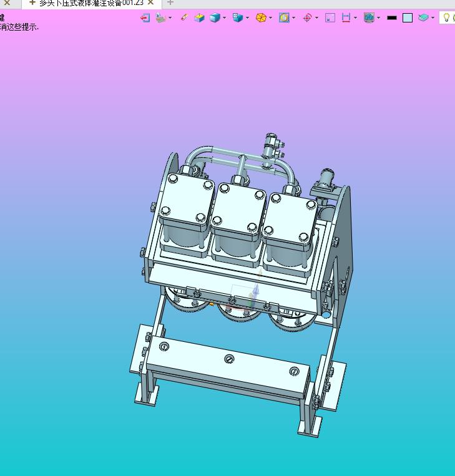The height and width of the screenshot is (476, 455).
Task: Click the small purple square icon
Action: (x=330, y=18)
